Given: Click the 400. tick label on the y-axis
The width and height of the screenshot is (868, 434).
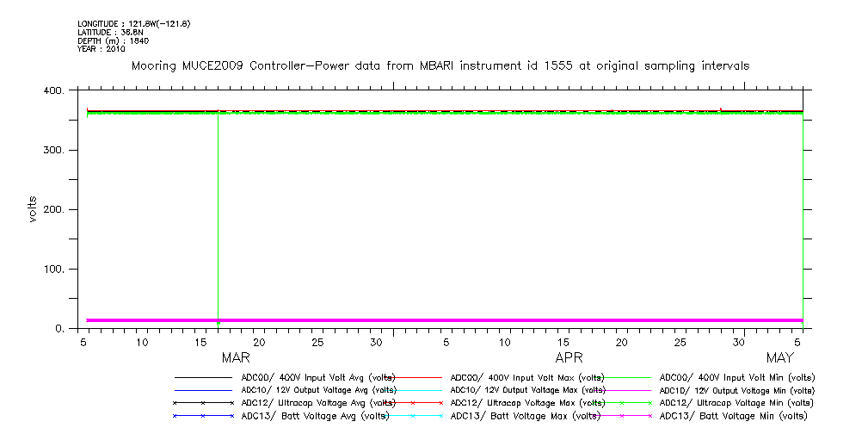Looking at the screenshot, I should point(53,90).
